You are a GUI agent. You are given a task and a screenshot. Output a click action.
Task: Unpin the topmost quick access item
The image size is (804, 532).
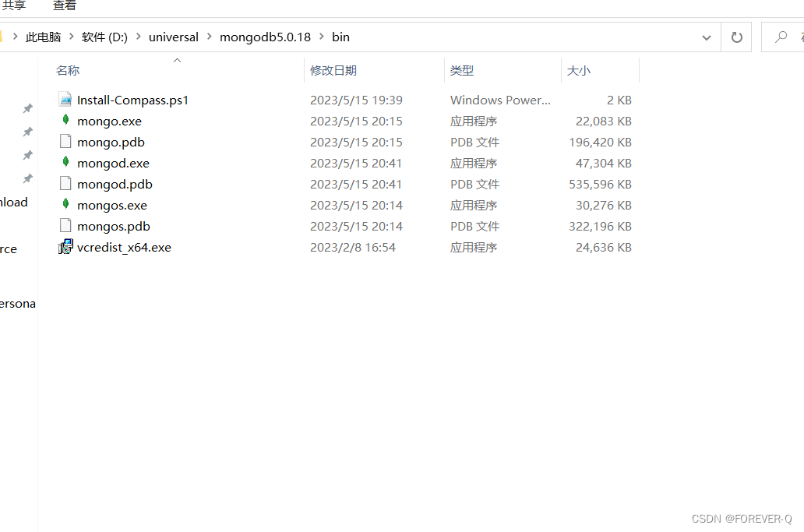tap(28, 108)
